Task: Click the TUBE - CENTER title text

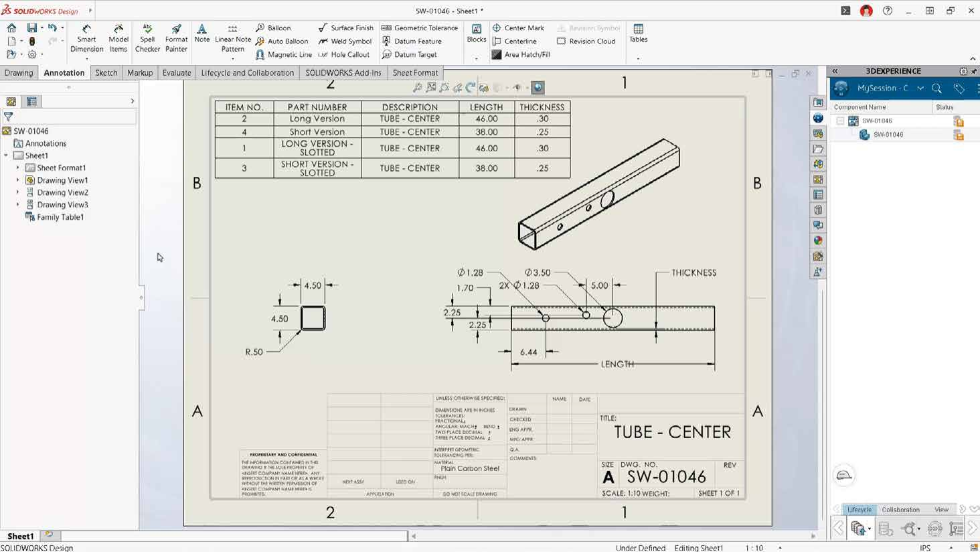Action: tap(672, 432)
